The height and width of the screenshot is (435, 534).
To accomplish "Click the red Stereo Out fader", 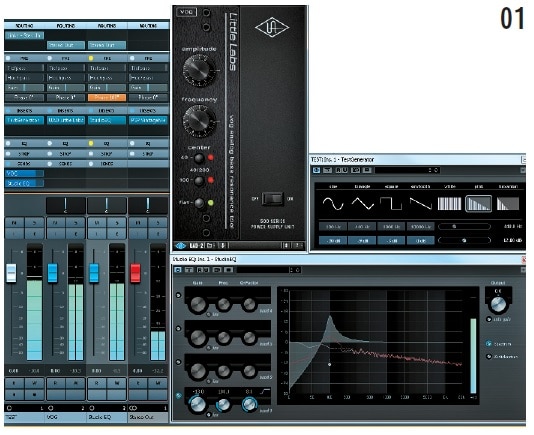I will (135, 273).
